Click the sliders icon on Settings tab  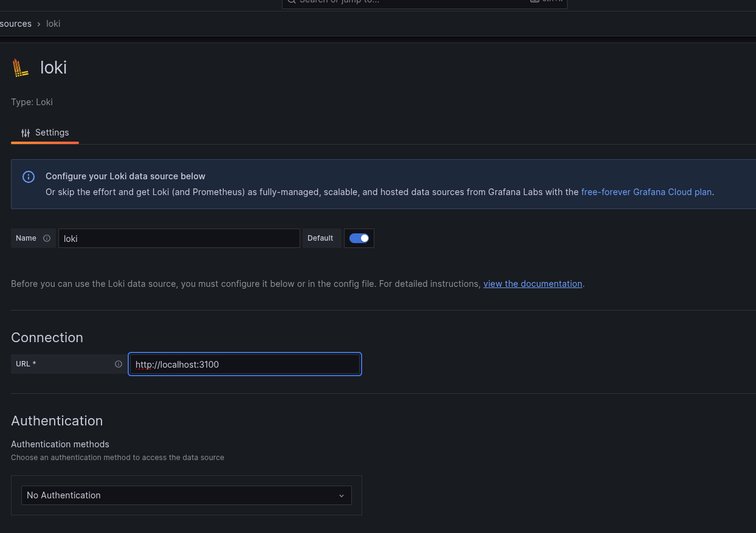tap(26, 132)
